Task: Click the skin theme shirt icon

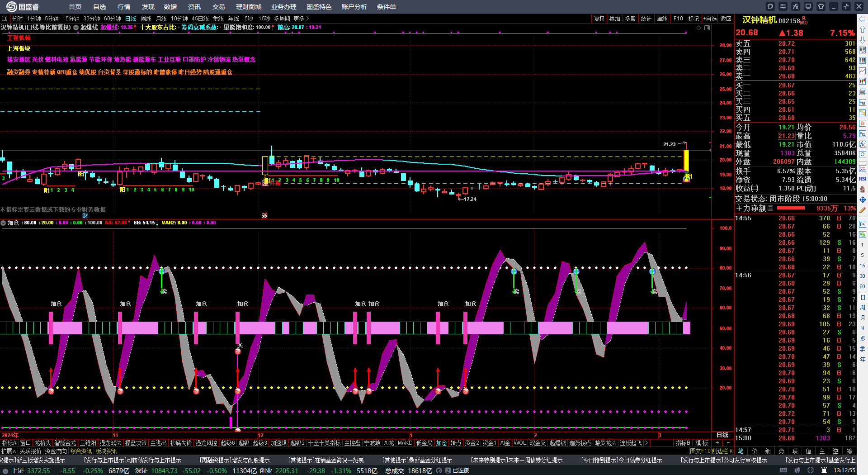Action: pyautogui.click(x=821, y=6)
